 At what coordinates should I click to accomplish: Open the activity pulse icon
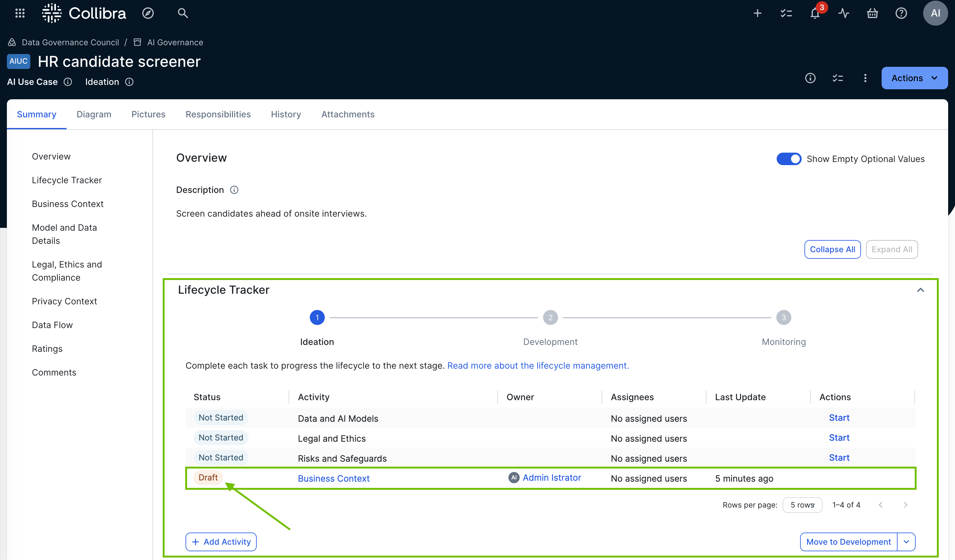click(844, 13)
